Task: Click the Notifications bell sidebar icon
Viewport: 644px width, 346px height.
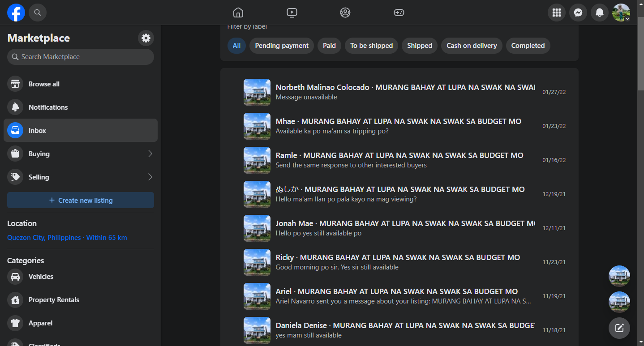Action: (x=15, y=107)
